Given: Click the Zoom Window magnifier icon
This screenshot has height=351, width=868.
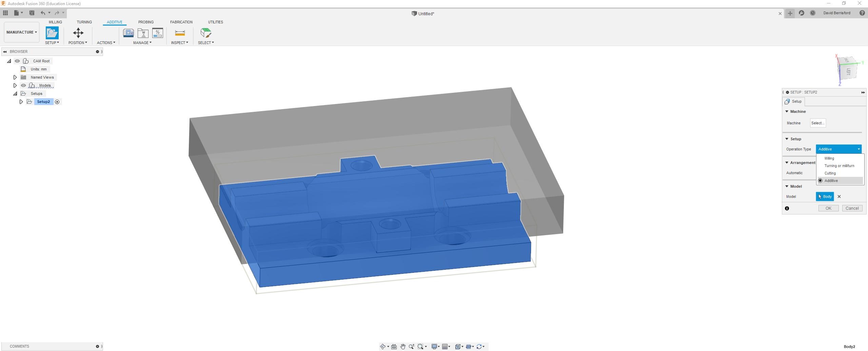Looking at the screenshot, I should click(x=420, y=347).
